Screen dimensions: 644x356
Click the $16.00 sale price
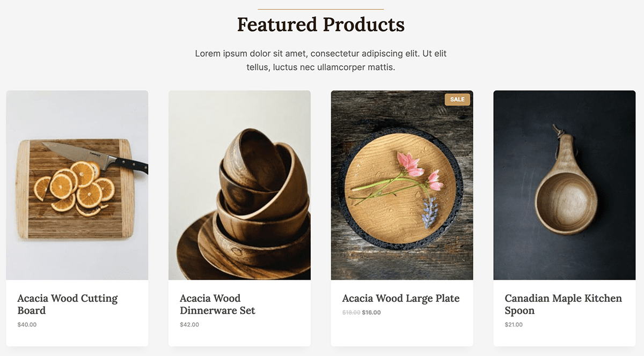point(371,313)
